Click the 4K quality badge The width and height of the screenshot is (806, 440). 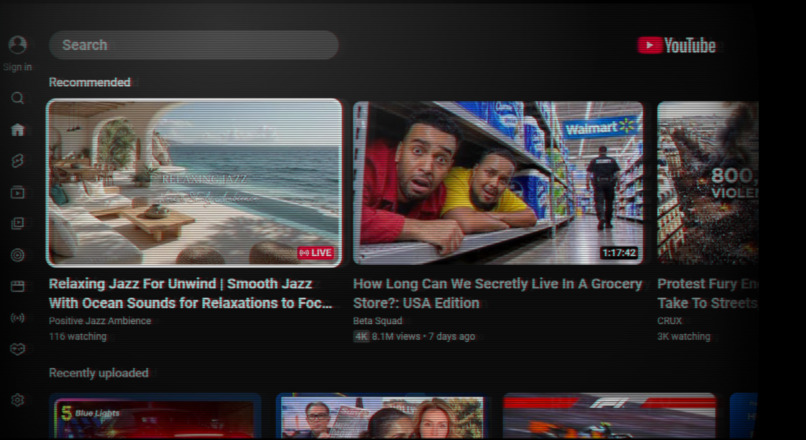tap(361, 337)
